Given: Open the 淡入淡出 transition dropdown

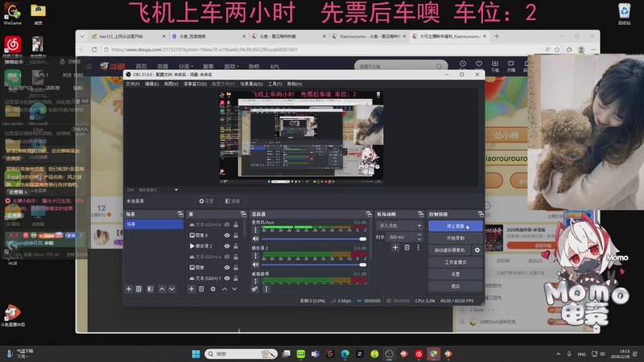Looking at the screenshot, I should click(x=400, y=225).
